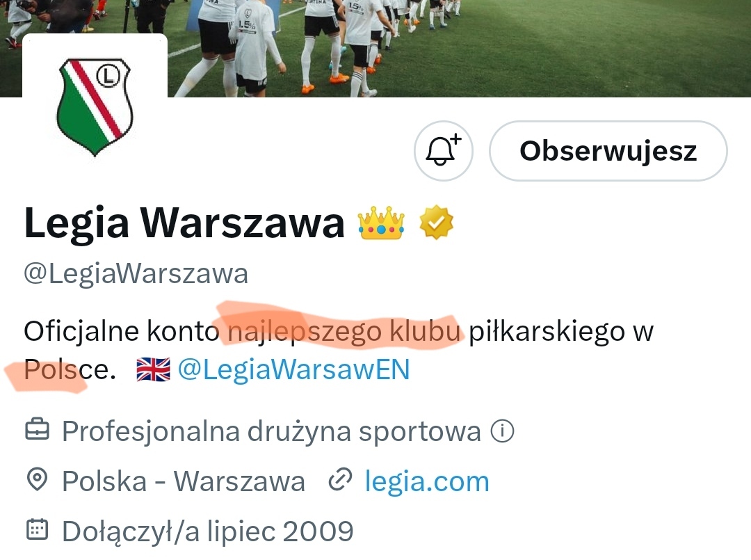The width and height of the screenshot is (751, 560).
Task: Click Profesjonalna drużyna sportowa category label
Action: click(x=272, y=431)
